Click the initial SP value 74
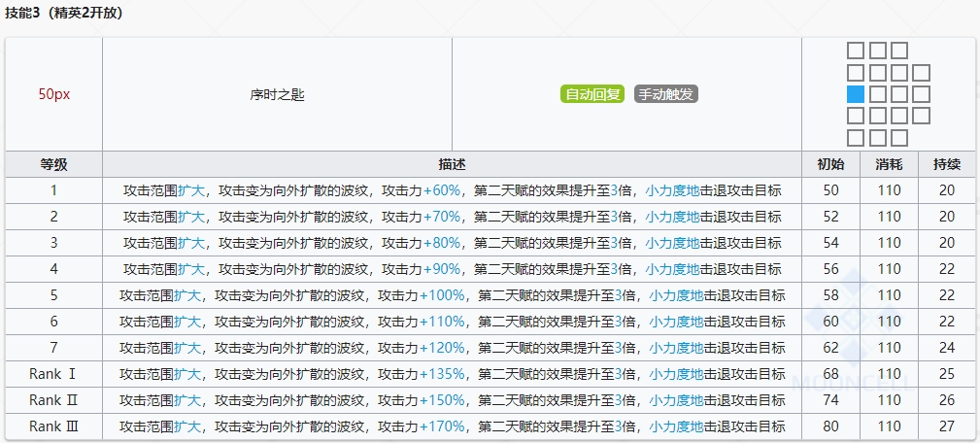 (x=830, y=400)
